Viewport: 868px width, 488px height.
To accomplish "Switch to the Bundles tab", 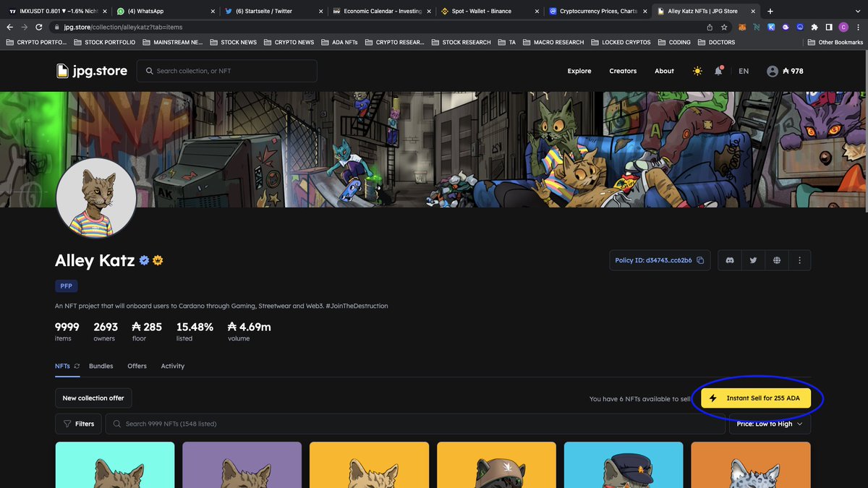I will click(x=101, y=366).
